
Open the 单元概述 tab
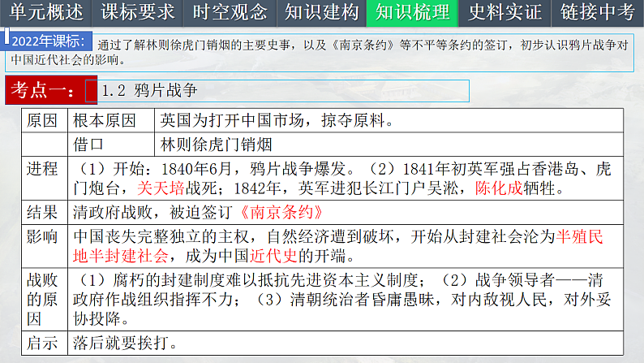tap(45, 13)
